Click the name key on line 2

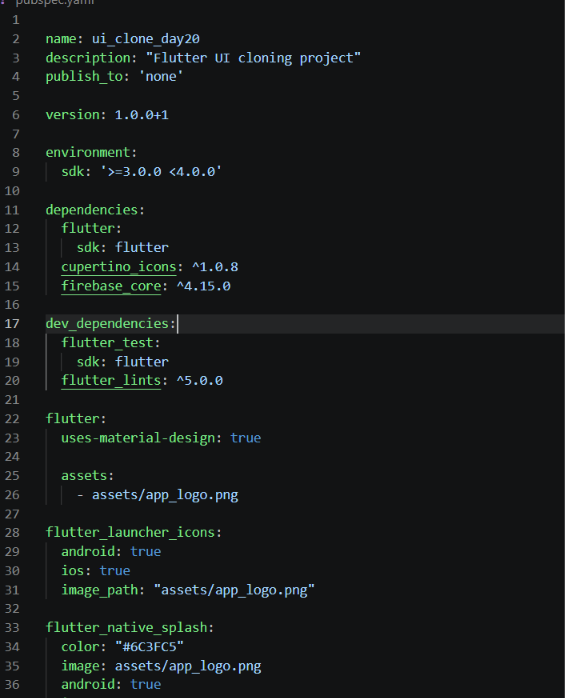pos(61,39)
